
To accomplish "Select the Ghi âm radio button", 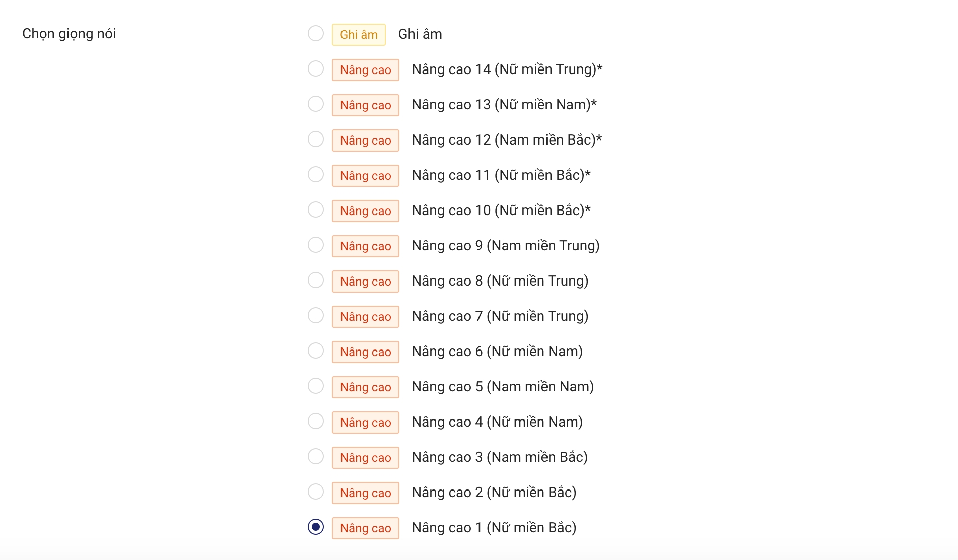I will [x=316, y=34].
